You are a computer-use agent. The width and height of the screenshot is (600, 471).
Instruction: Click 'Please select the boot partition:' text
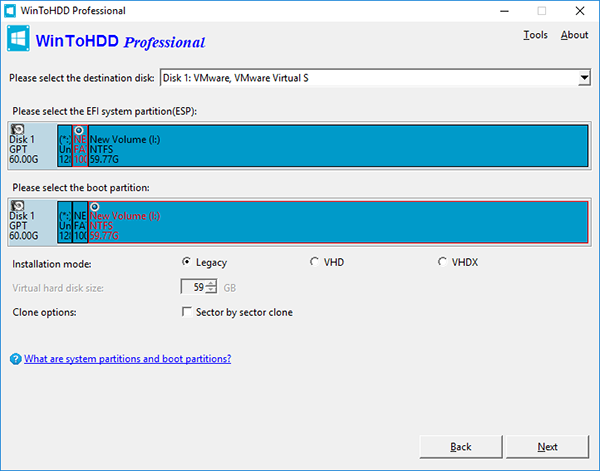tap(81, 187)
